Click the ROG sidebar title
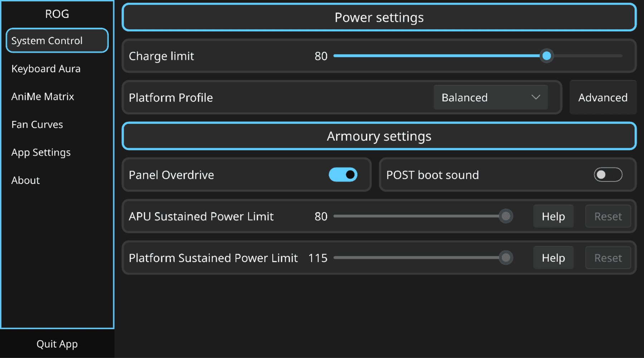Image resolution: width=644 pixels, height=358 pixels. (x=57, y=14)
